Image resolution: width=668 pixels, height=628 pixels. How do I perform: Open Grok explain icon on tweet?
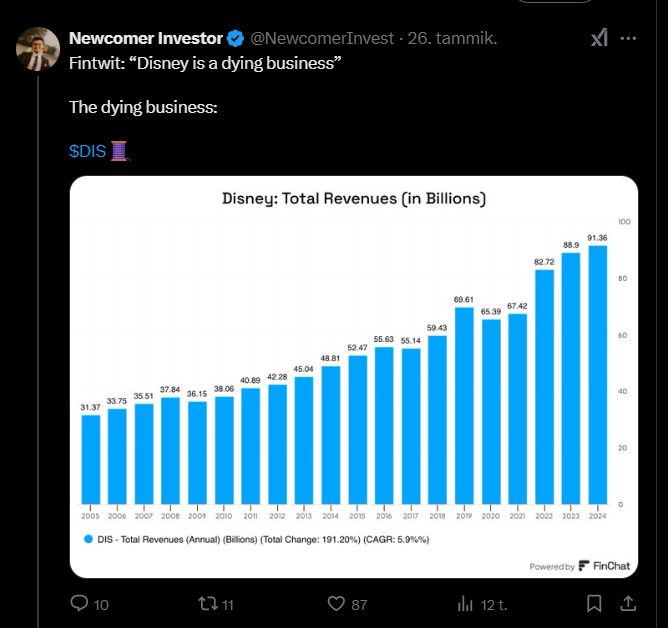[598, 38]
